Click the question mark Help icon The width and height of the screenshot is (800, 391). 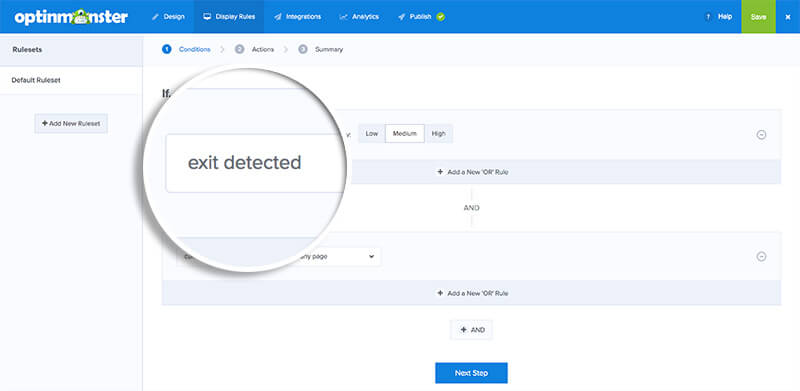point(708,16)
